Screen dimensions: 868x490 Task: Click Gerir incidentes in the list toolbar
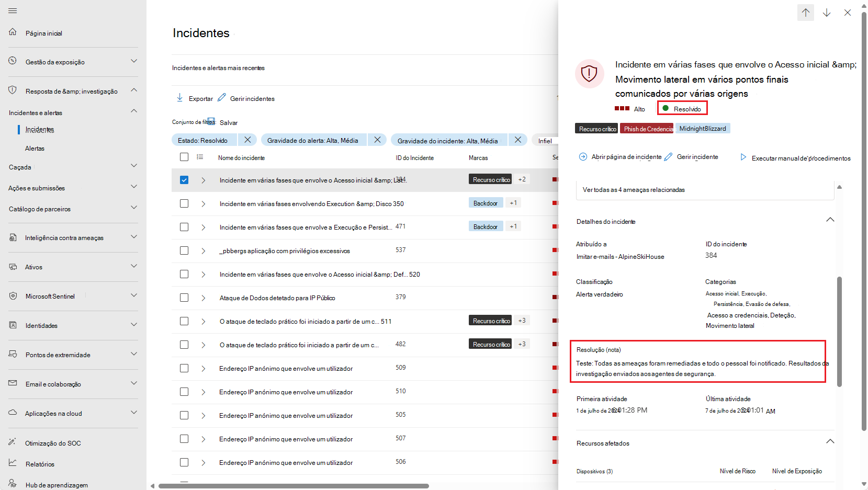(x=246, y=98)
